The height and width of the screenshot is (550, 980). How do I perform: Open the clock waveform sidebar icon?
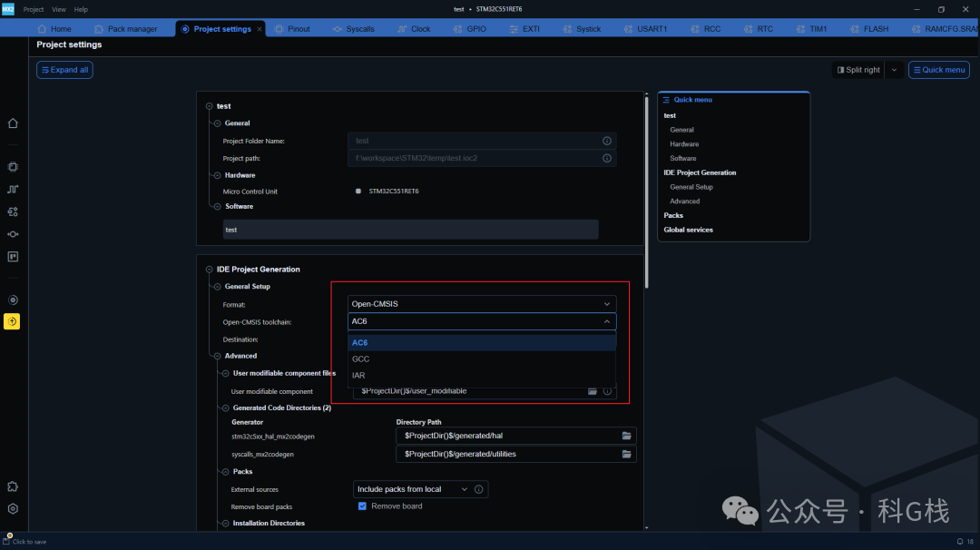pos(13,190)
